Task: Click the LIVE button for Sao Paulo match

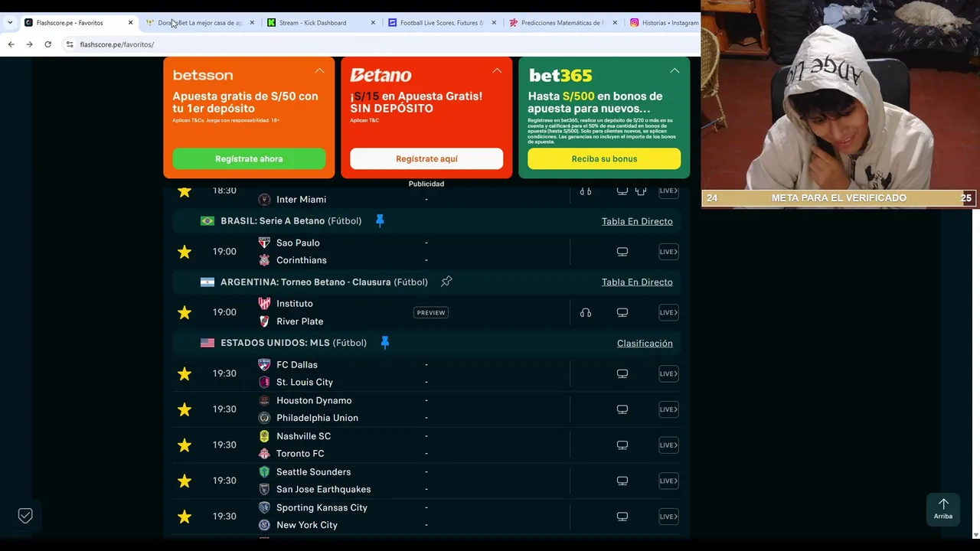Action: 668,252
